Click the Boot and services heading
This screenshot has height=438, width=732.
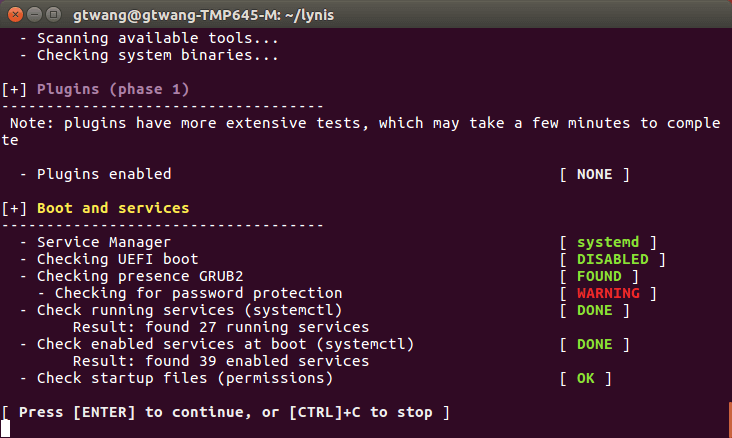pyautogui.click(x=112, y=208)
